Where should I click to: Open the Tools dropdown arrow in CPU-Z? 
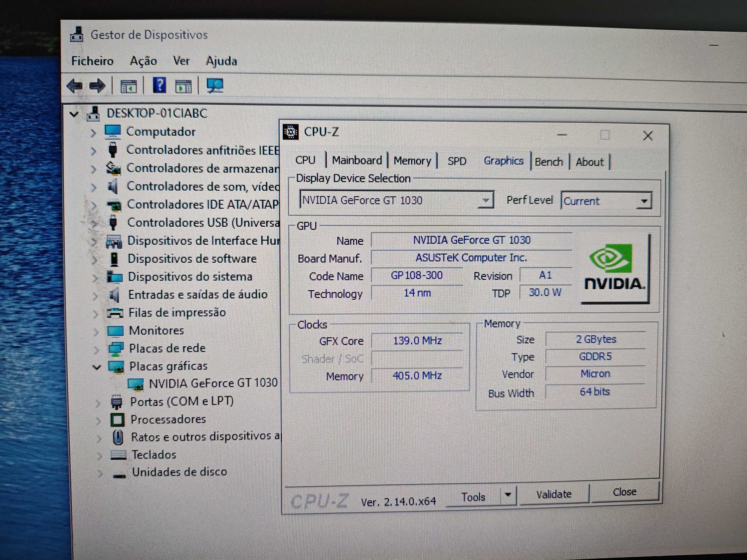(508, 495)
